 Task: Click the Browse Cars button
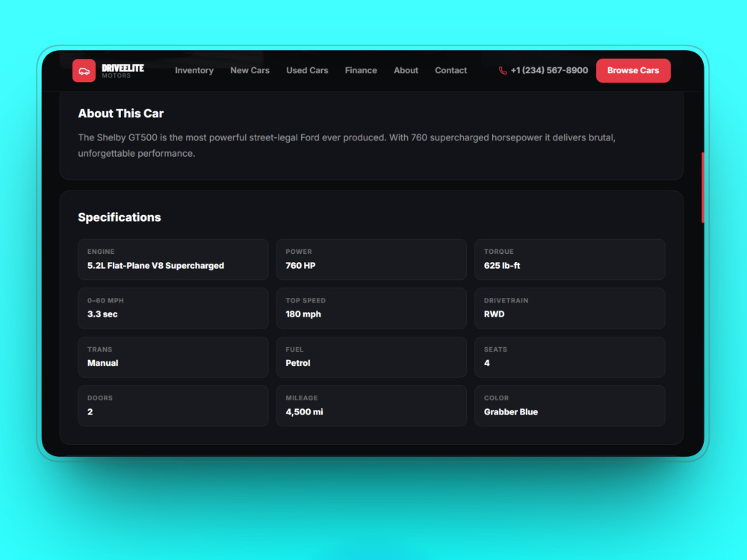pyautogui.click(x=633, y=70)
